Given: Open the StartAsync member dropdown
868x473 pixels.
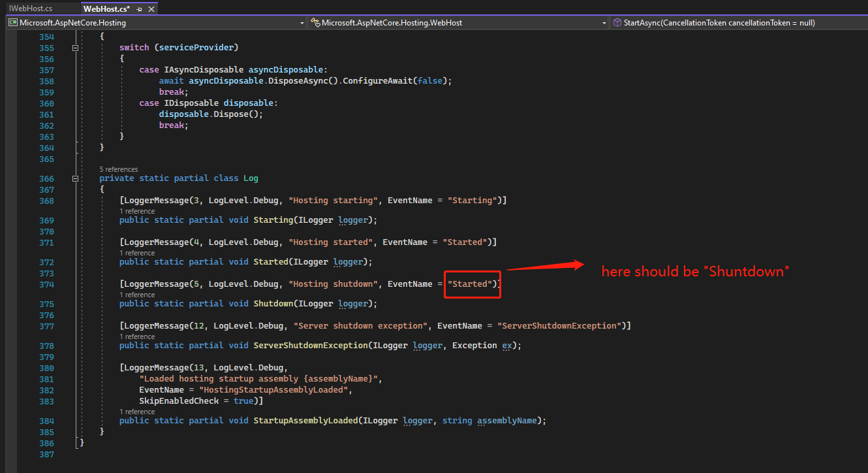Looking at the screenshot, I should (739, 23).
